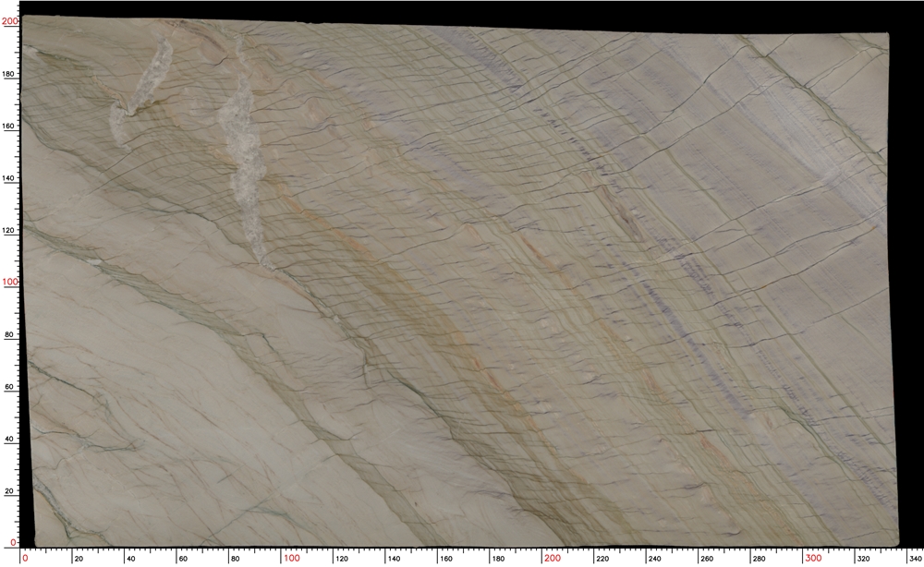Click the 20 mark on the horizontal ruler
The height and width of the screenshot is (567, 924).
click(79, 559)
